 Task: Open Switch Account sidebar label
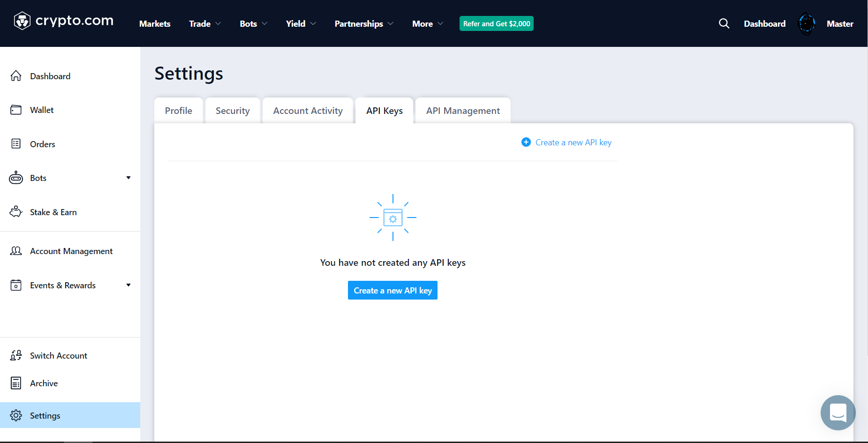[59, 355]
